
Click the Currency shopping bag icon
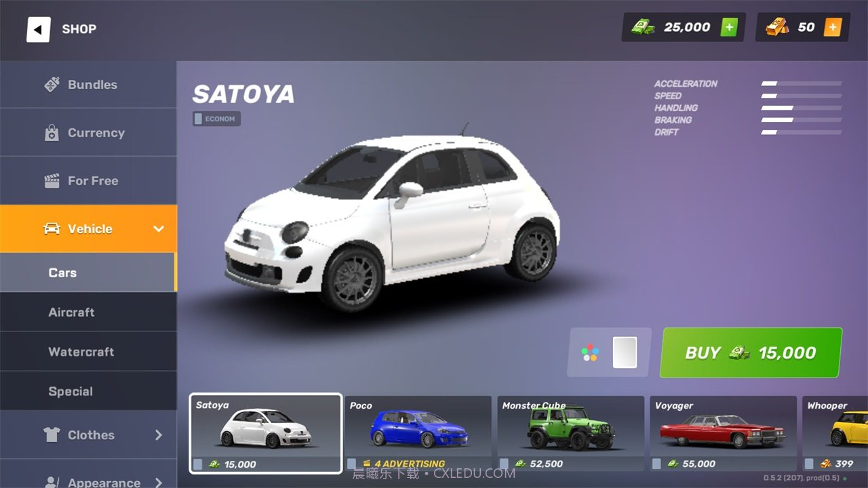[x=52, y=133]
